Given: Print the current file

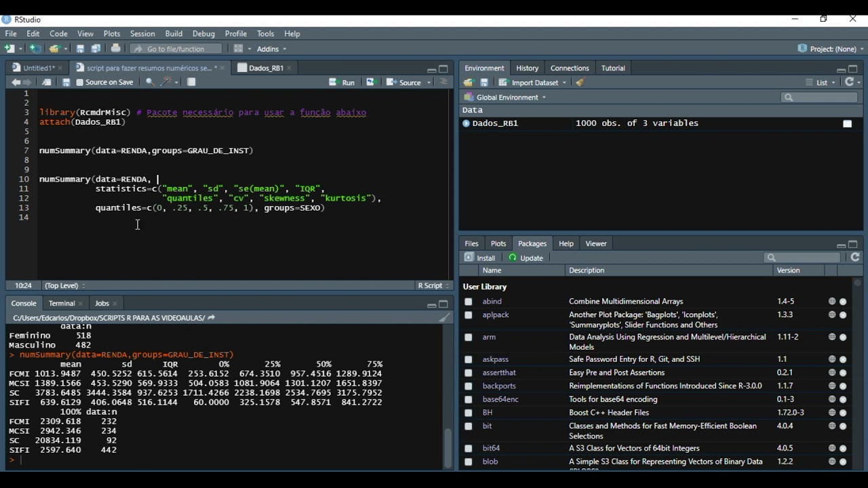Looking at the screenshot, I should point(116,49).
